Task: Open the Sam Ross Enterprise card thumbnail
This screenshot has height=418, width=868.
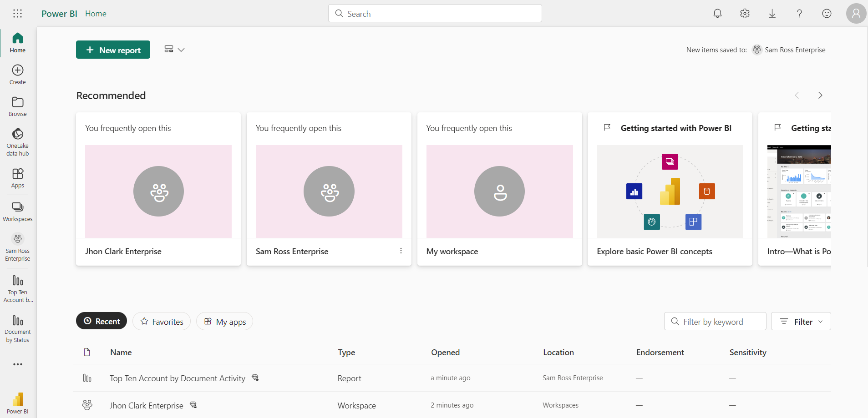Action: pyautogui.click(x=329, y=191)
